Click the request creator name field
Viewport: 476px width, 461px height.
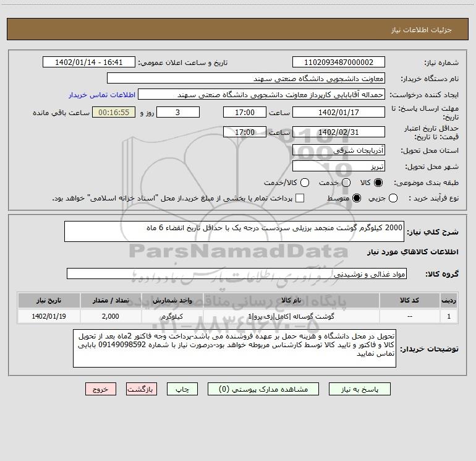(x=261, y=95)
